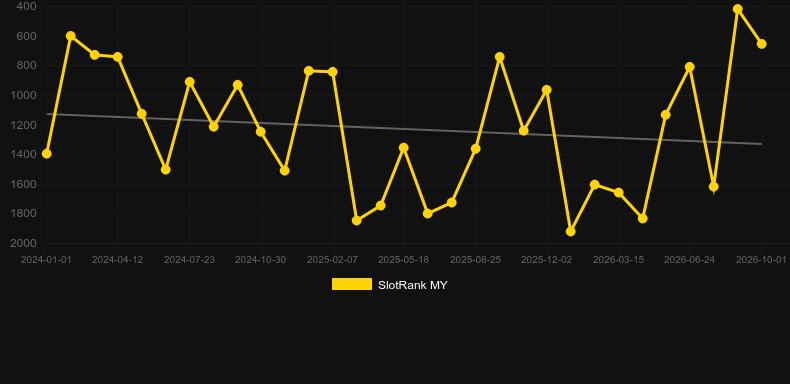Click the 800 y-axis label
The width and height of the screenshot is (790, 384).
click(26, 66)
